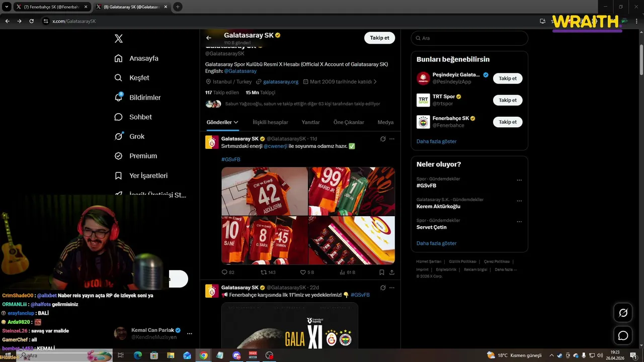Image resolution: width=644 pixels, height=362 pixels.
Task: Follow the TRT Spor account
Action: pyautogui.click(x=508, y=100)
